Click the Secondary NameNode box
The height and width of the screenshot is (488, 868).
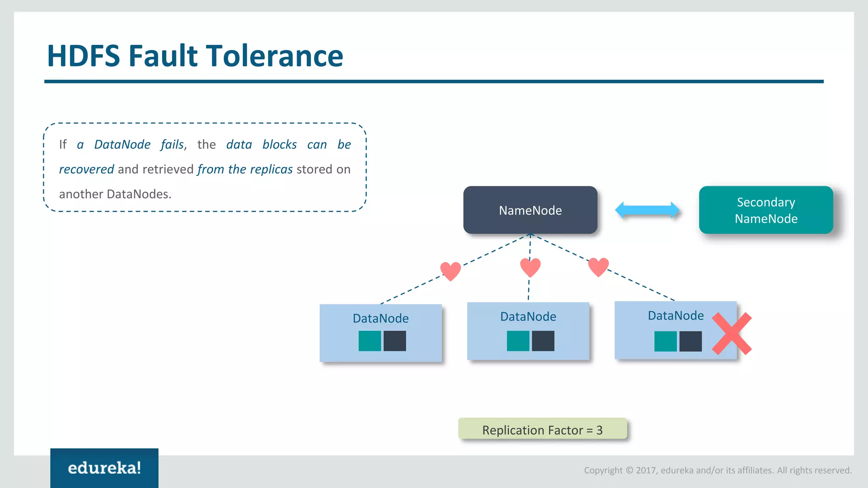[766, 210]
